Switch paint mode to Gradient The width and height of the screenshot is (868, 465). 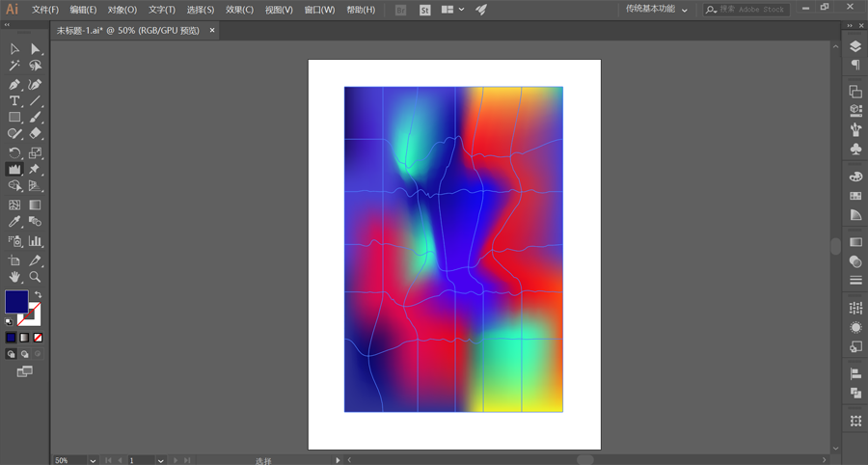[x=25, y=338]
